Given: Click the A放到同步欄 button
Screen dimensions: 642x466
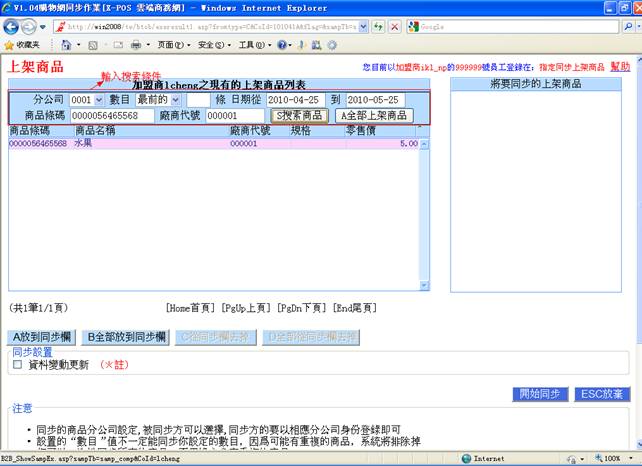Looking at the screenshot, I should point(42,337).
